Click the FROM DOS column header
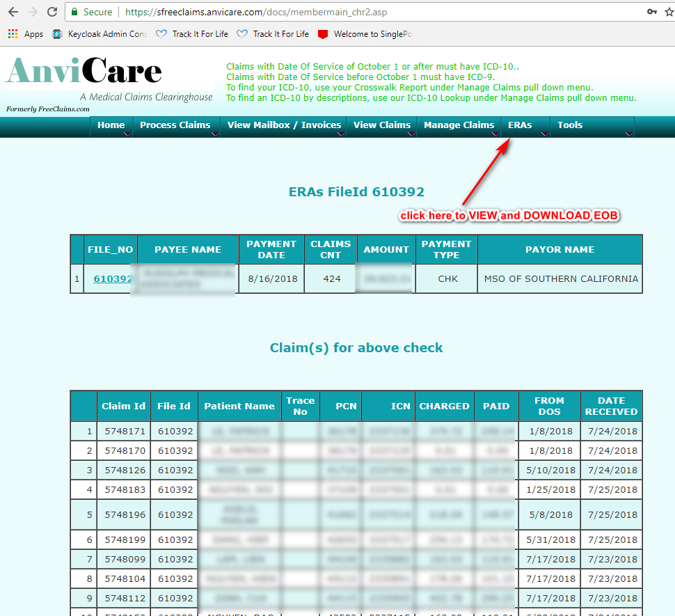Image resolution: width=675 pixels, height=616 pixels. pos(550,406)
